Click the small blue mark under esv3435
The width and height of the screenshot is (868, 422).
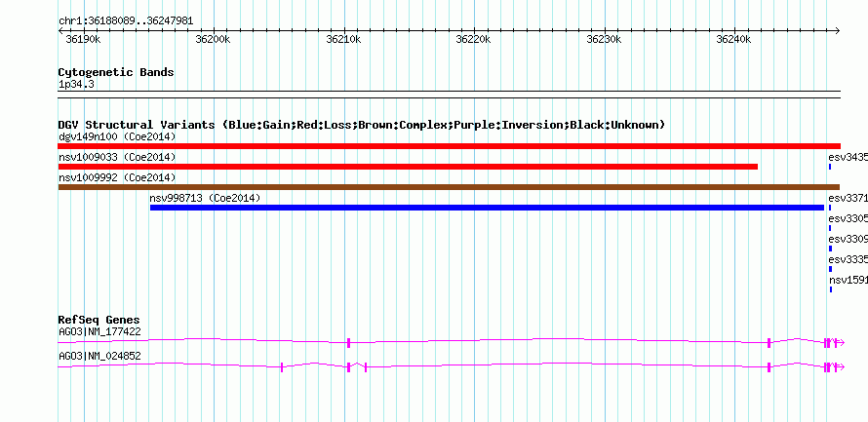(x=830, y=167)
